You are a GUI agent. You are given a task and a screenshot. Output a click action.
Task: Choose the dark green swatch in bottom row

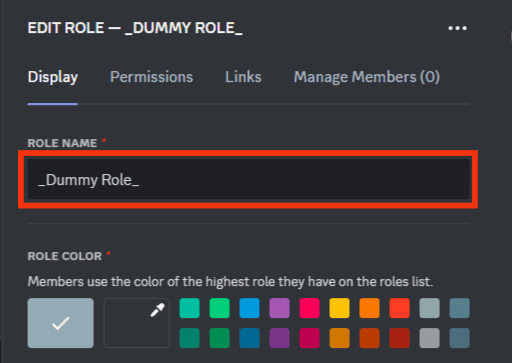(220, 338)
